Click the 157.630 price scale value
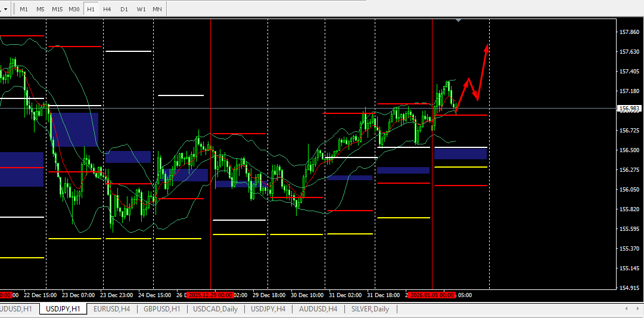This screenshot has width=644, height=318. [x=629, y=52]
